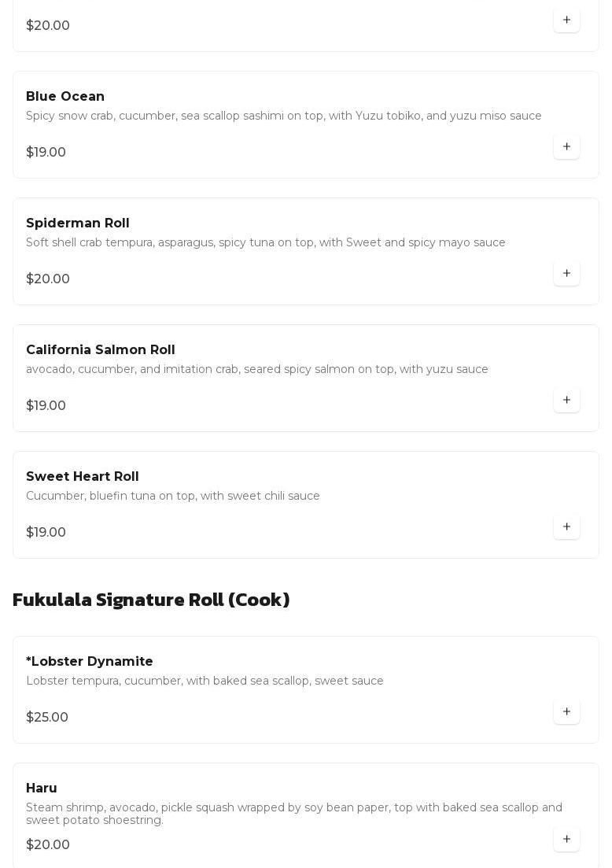This screenshot has height=868, width=612.
Task: Add Spiderman Roll using plus icon
Action: [x=566, y=274]
